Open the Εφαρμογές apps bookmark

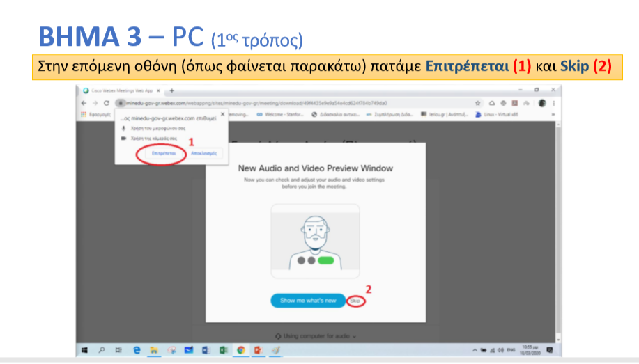[x=96, y=114]
